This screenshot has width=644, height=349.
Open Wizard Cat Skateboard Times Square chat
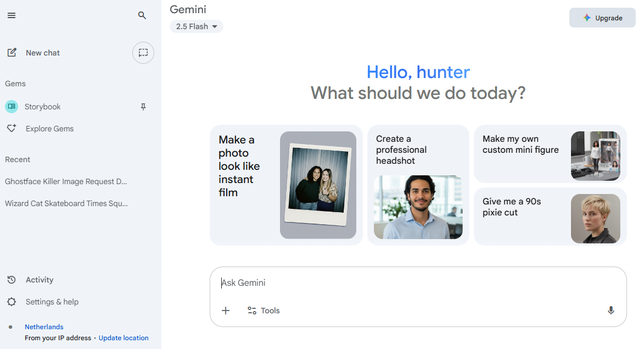click(x=66, y=203)
